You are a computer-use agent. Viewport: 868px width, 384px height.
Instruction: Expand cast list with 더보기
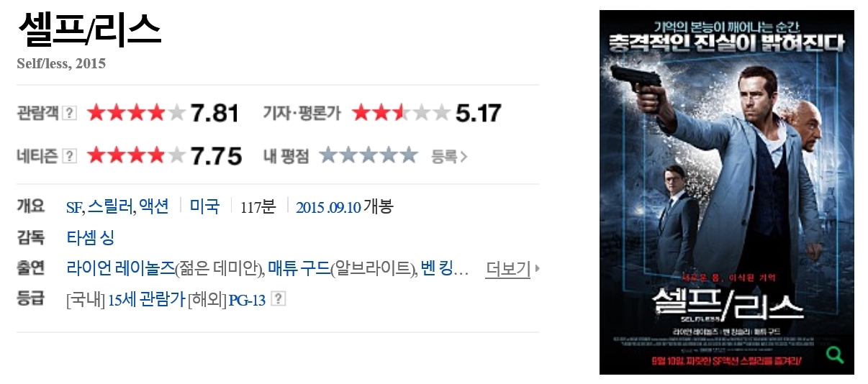[x=512, y=269]
